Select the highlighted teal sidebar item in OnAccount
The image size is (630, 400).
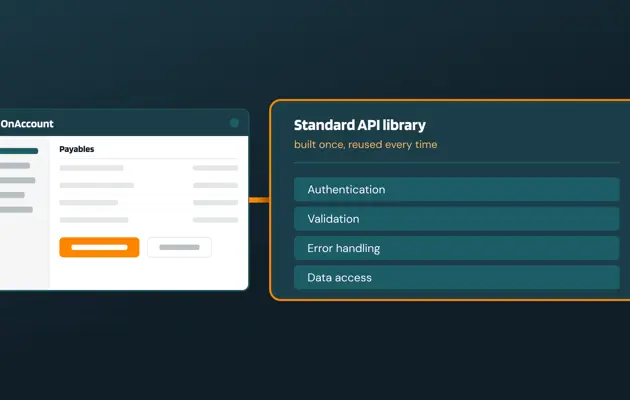pyautogui.click(x=19, y=151)
